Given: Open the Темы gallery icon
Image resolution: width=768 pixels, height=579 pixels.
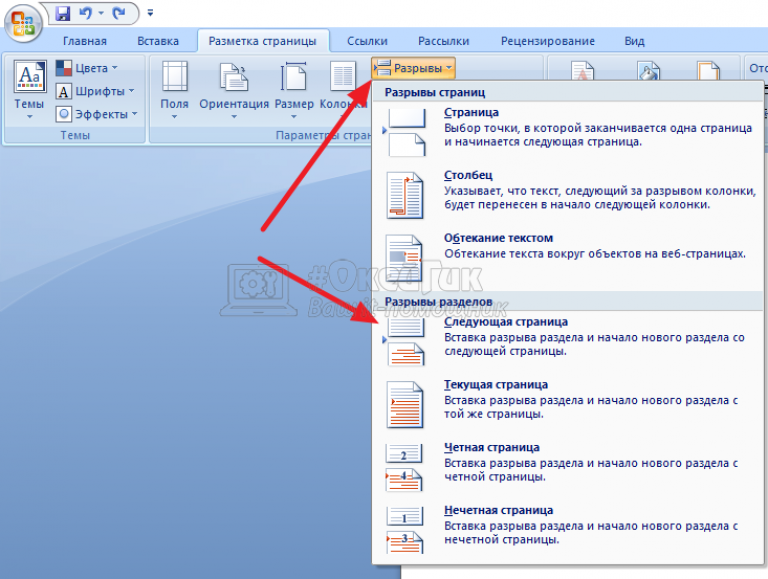Looking at the screenshot, I should [30, 76].
